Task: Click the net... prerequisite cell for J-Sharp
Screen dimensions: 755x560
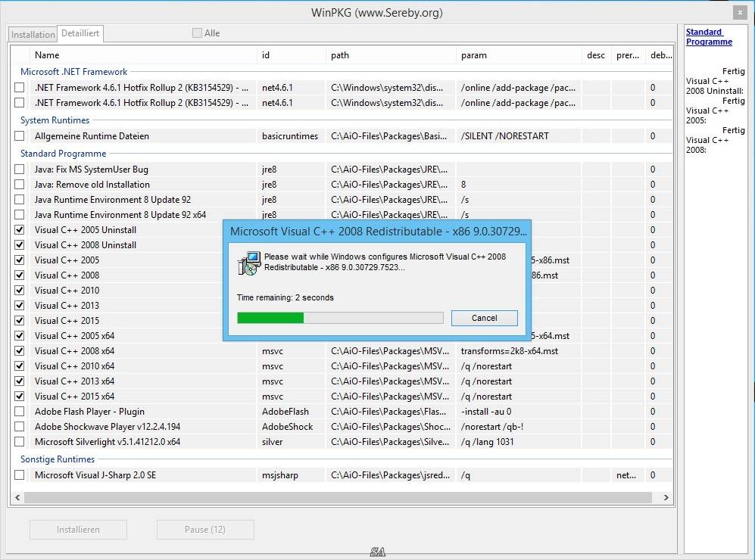Action: 626,474
